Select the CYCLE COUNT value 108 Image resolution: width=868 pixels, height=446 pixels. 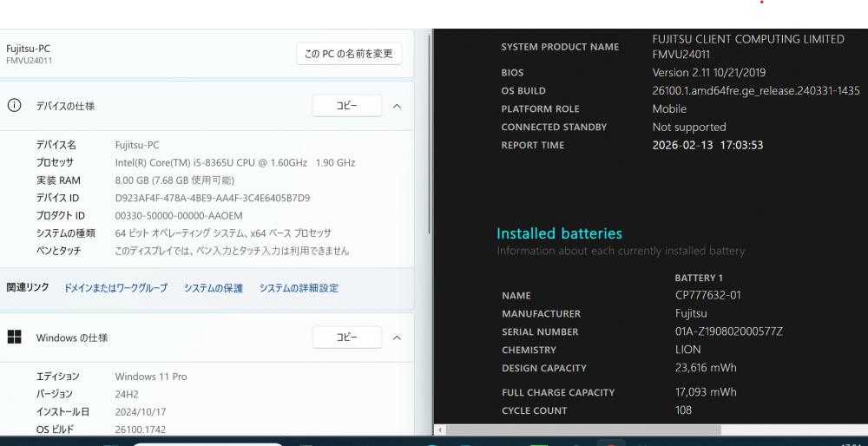click(684, 410)
